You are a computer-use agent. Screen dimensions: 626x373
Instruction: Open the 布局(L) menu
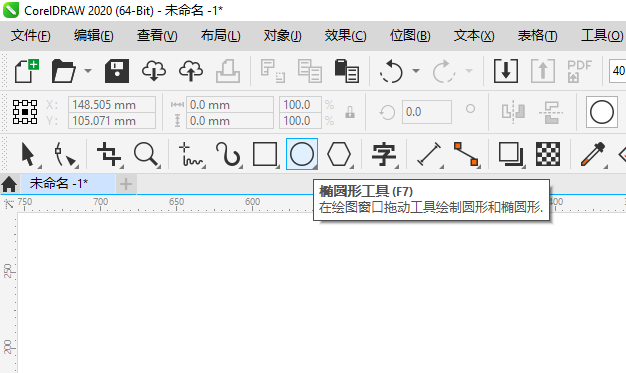221,36
